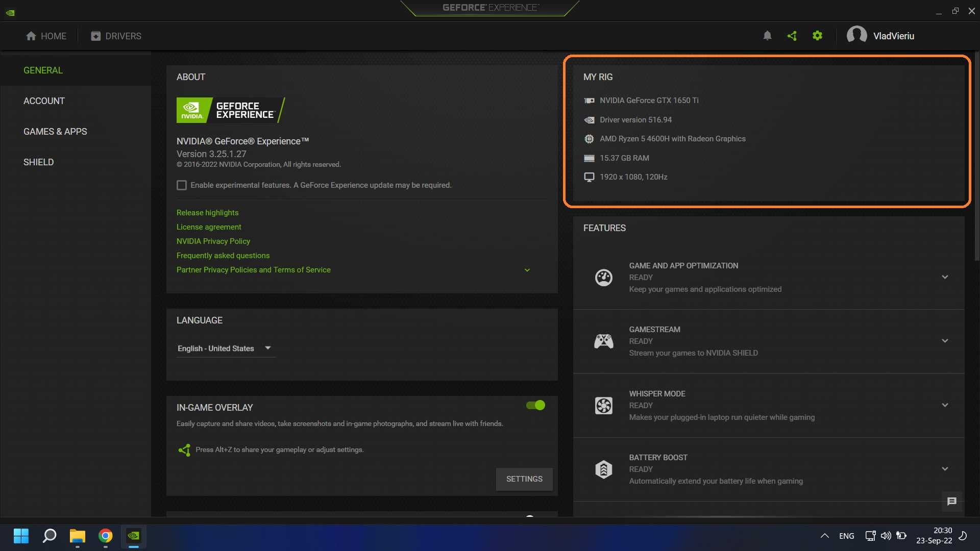Open the notifications bell icon
Image resolution: width=980 pixels, height=551 pixels.
coord(767,36)
